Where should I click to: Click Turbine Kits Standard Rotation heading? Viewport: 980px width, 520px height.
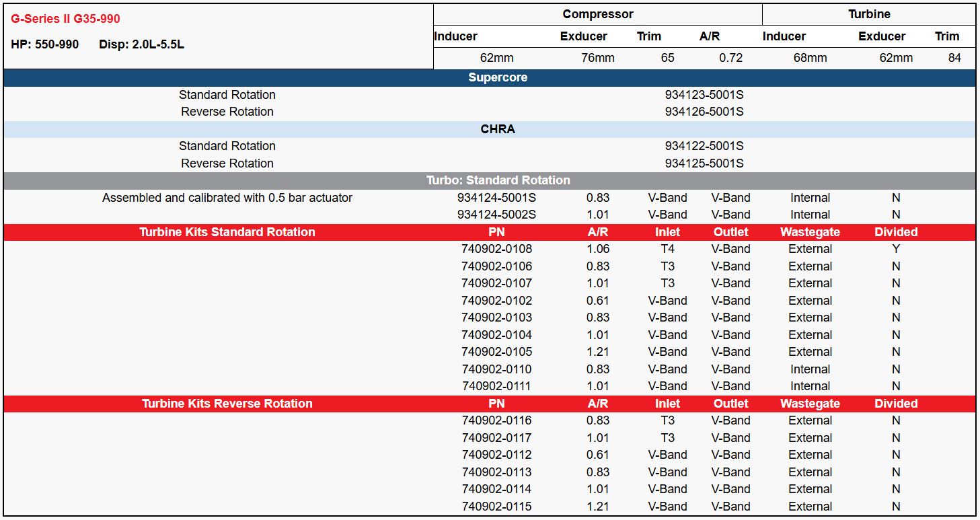pos(227,232)
